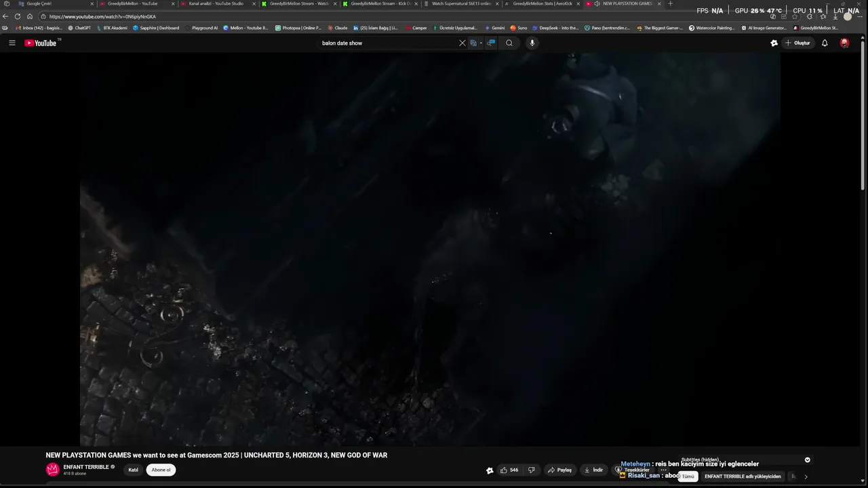Image resolution: width=868 pixels, height=488 pixels.
Task: Click the video player area
Action: tap(430, 249)
